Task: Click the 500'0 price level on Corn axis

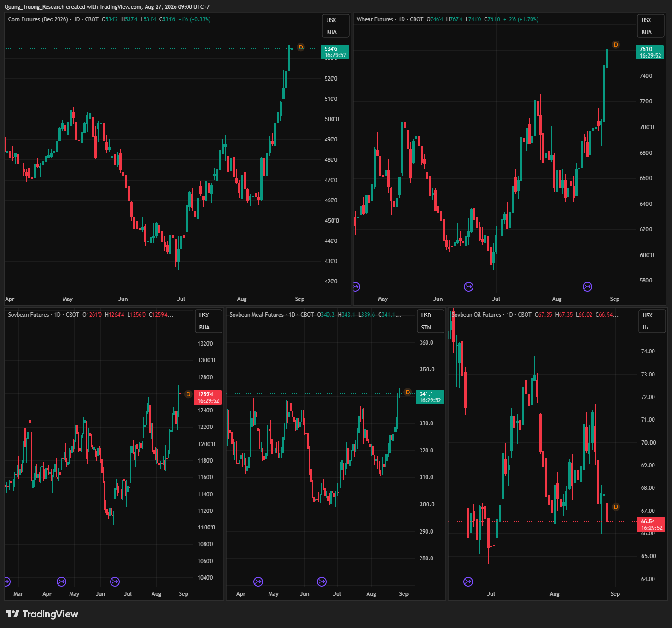Action: (x=332, y=119)
